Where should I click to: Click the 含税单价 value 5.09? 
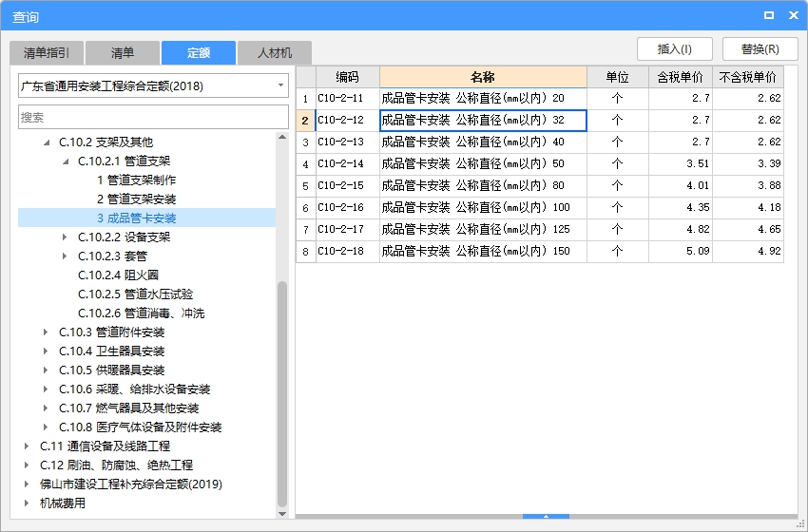(681, 252)
